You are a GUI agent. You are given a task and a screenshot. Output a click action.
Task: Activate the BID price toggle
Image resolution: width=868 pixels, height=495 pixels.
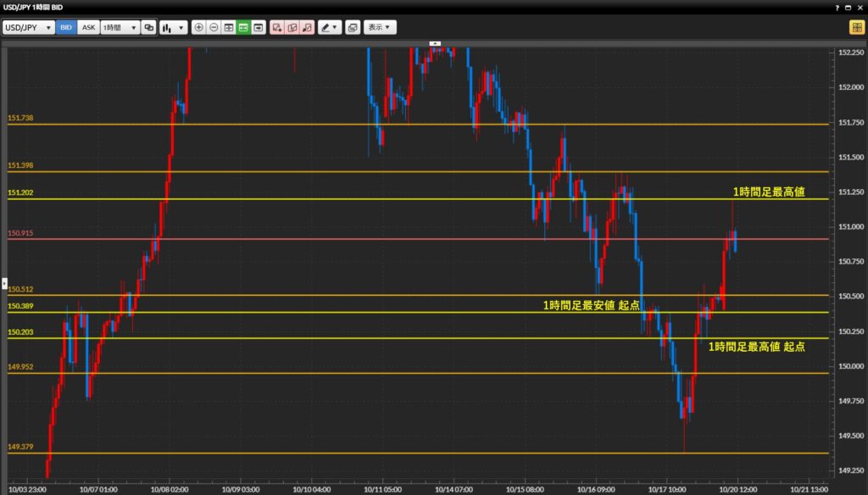(x=66, y=27)
